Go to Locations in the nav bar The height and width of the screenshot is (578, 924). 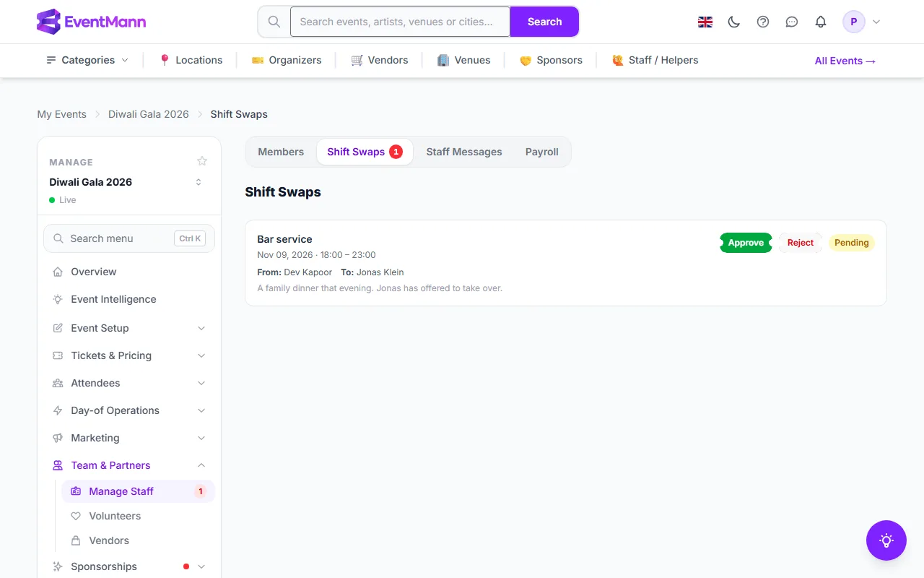coord(191,60)
